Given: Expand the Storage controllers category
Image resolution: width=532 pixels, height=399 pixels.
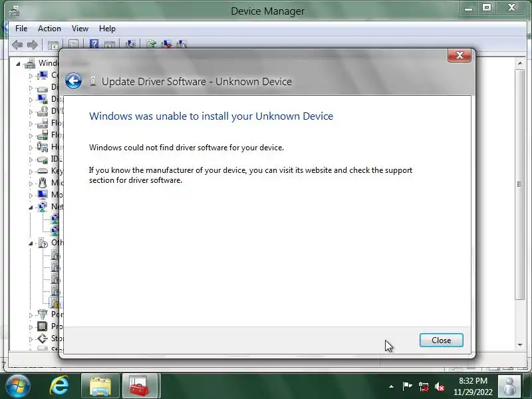Looking at the screenshot, I should (x=31, y=339).
